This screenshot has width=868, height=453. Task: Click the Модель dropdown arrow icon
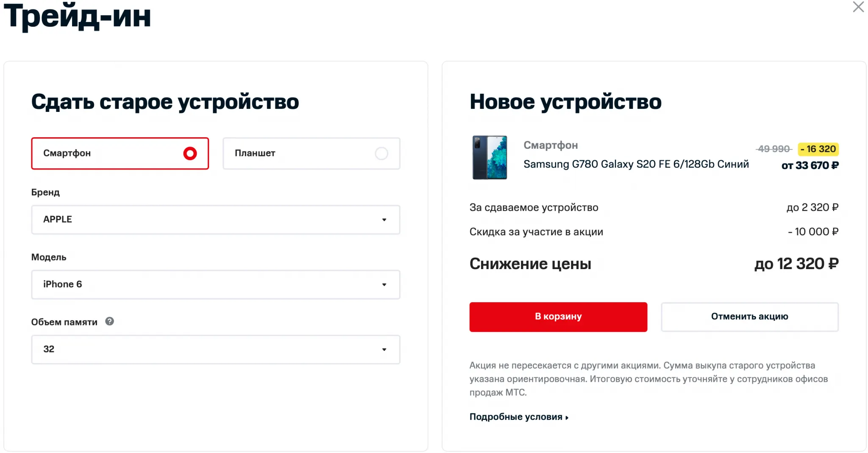coord(384,285)
